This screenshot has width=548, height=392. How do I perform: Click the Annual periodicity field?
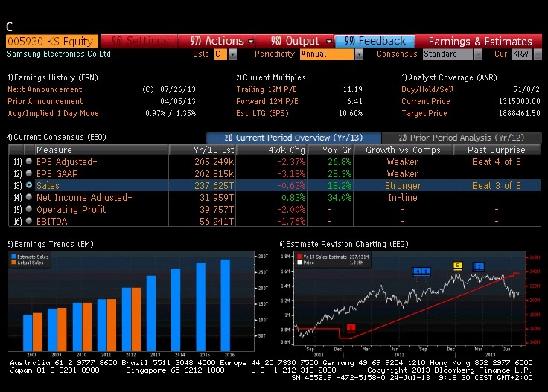point(327,54)
